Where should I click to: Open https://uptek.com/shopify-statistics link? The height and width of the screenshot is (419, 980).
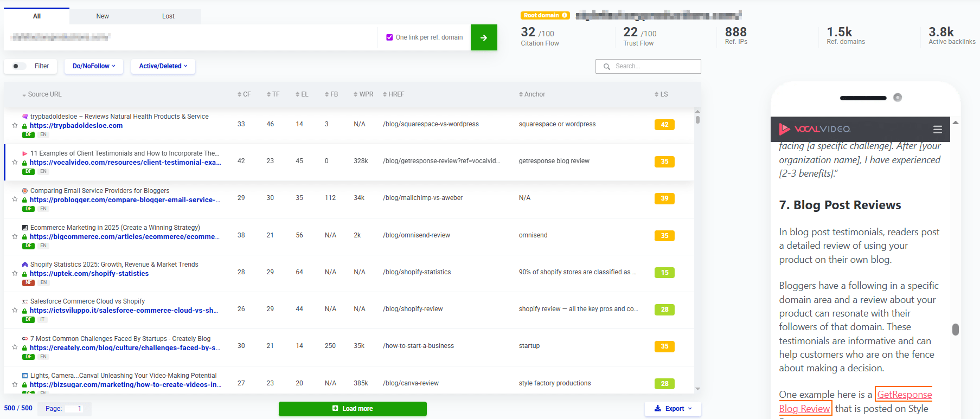89,274
